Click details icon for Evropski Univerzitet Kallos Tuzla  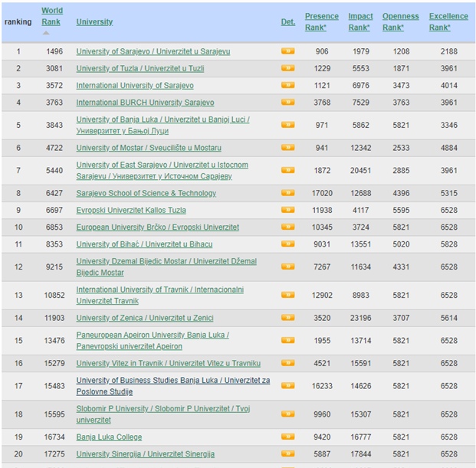[x=287, y=210]
